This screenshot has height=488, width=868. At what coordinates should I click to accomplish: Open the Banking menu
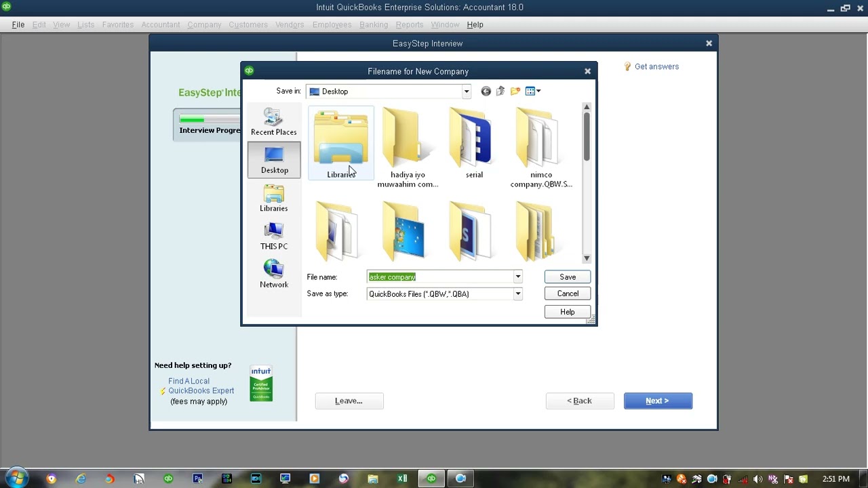(374, 24)
